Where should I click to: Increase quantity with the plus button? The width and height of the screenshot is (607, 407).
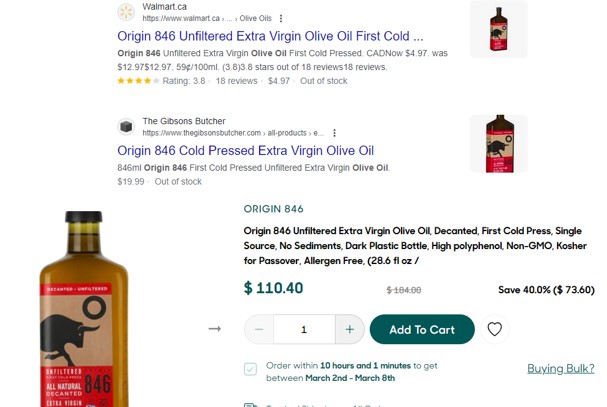pyautogui.click(x=349, y=329)
